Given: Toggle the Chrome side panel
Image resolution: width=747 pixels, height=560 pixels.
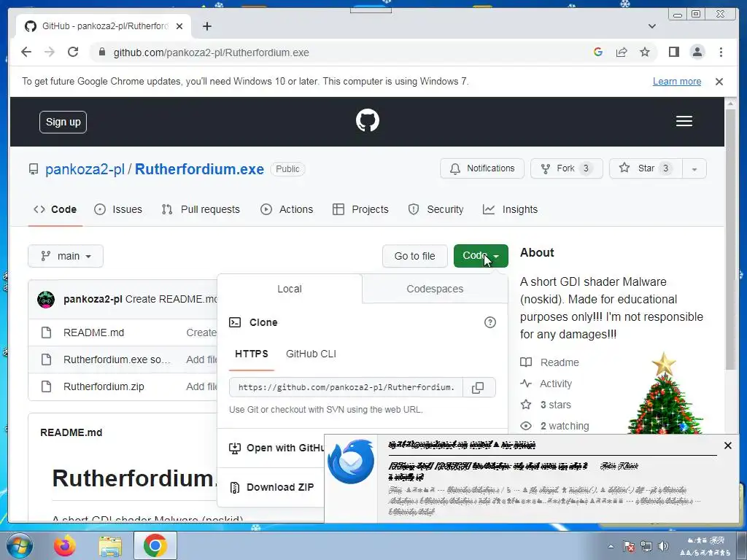Looking at the screenshot, I should (673, 52).
